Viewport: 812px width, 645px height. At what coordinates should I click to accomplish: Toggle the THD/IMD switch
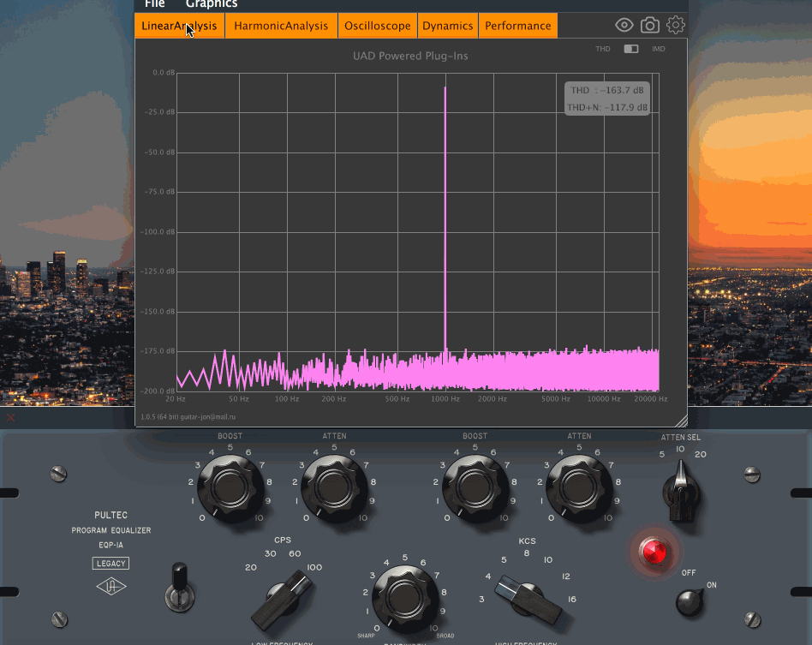click(x=630, y=49)
